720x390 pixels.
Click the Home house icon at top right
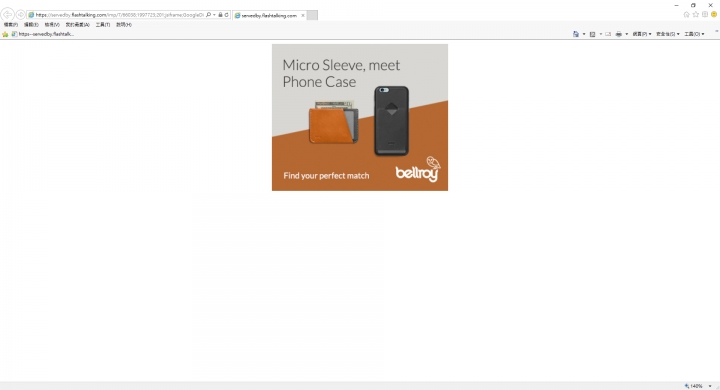point(686,15)
